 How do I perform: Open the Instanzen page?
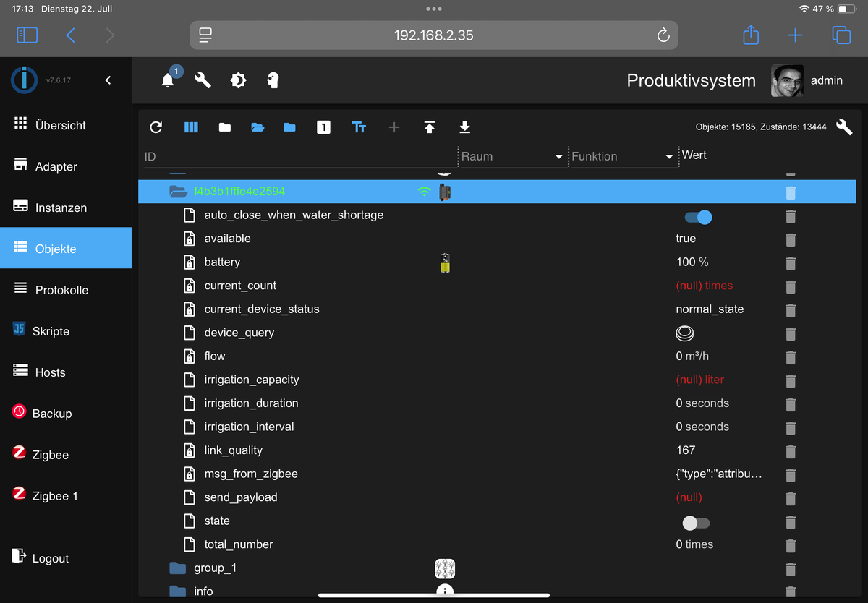tap(66, 208)
